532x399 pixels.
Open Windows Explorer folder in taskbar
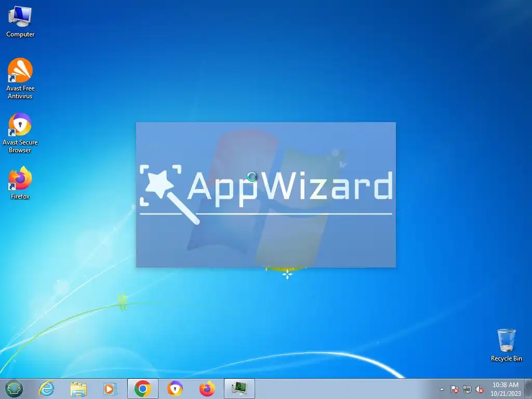coord(78,389)
